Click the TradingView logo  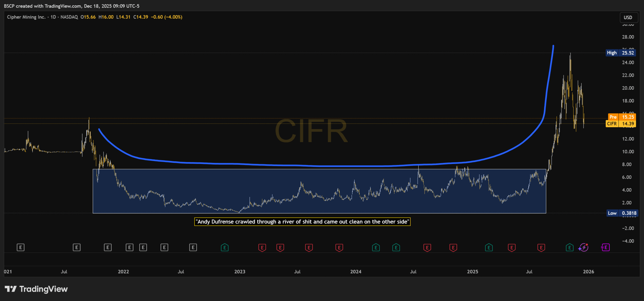click(36, 289)
